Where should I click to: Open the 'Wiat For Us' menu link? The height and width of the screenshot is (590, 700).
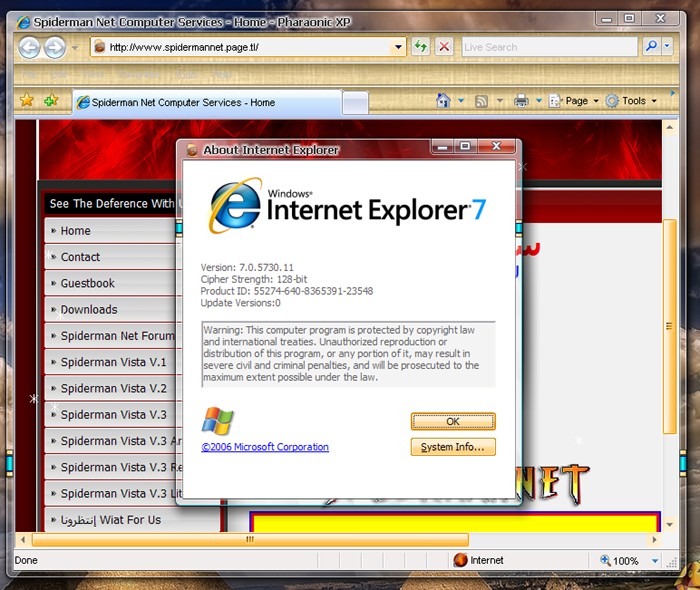[x=111, y=520]
